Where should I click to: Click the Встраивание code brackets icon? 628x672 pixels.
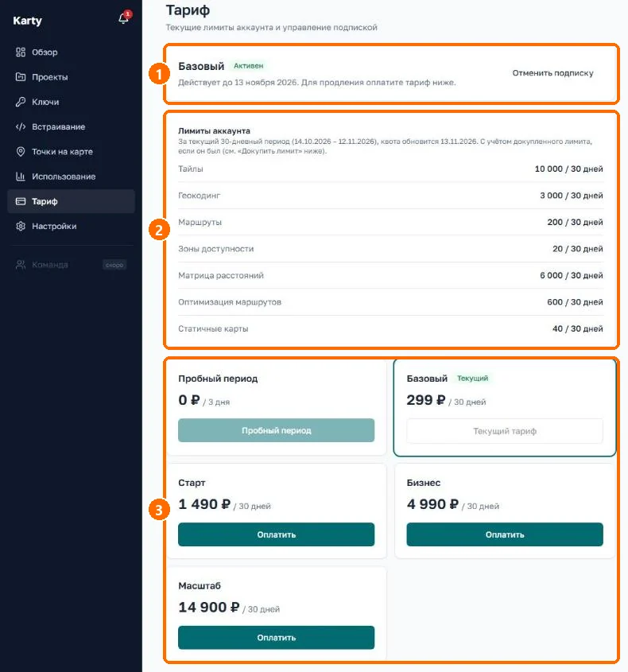tap(21, 127)
